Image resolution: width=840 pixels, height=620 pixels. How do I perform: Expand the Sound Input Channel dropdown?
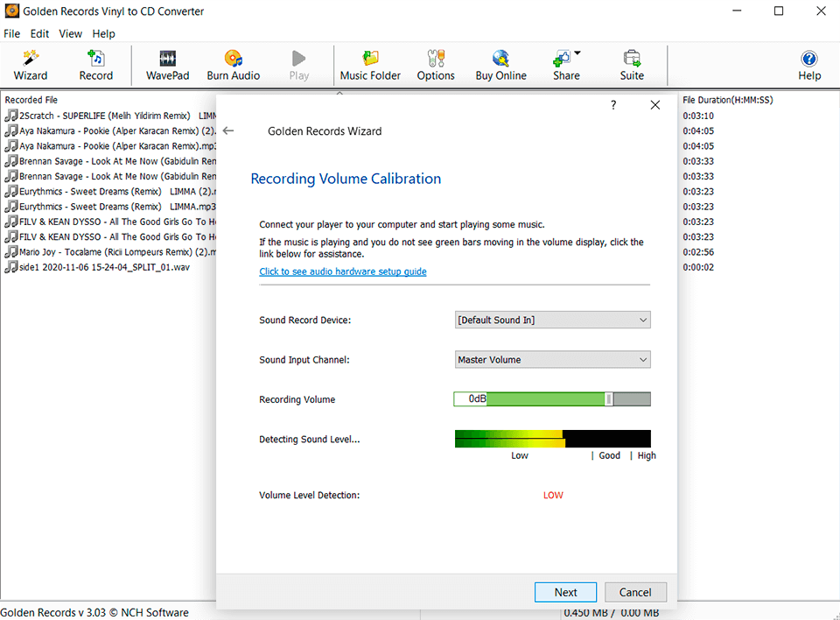pyautogui.click(x=552, y=360)
